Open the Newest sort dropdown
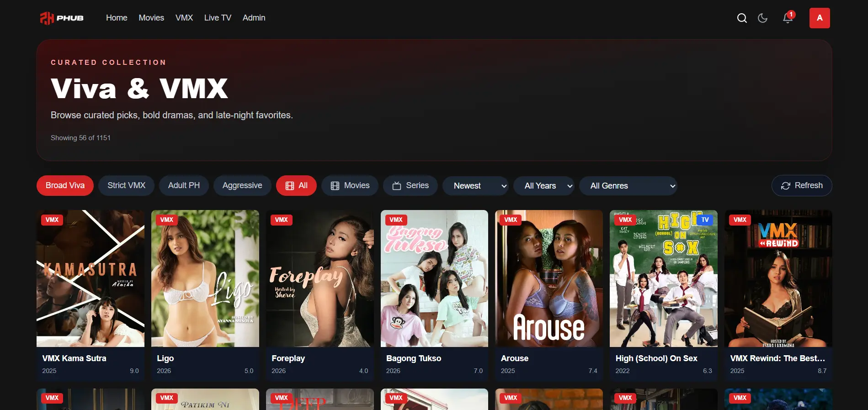 pos(475,186)
